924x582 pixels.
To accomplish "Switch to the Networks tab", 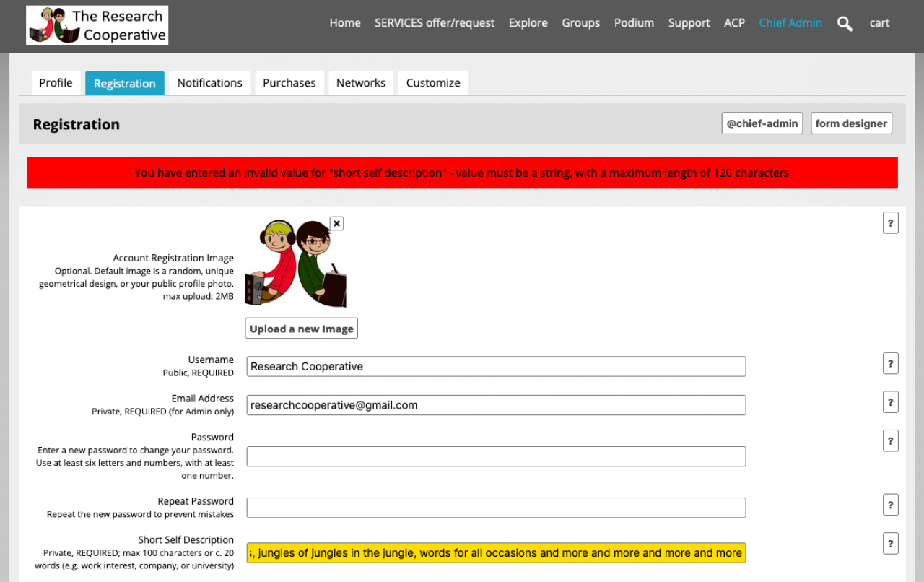I will tap(361, 83).
